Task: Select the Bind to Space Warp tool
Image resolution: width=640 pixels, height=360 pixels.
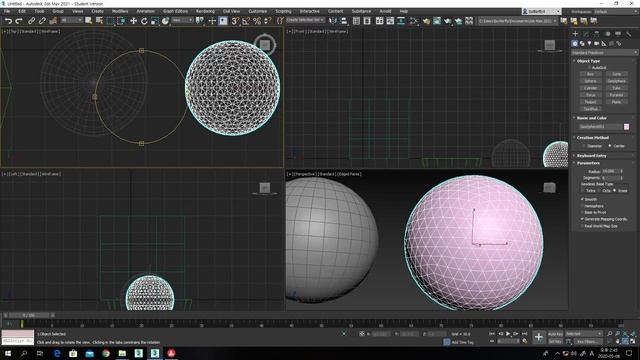Action: pyautogui.click(x=53, y=20)
